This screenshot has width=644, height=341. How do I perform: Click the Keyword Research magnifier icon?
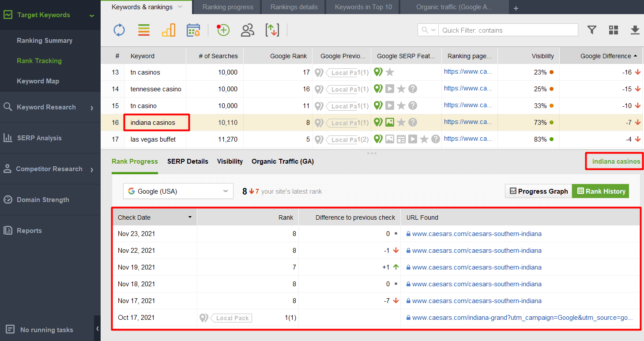click(8, 107)
